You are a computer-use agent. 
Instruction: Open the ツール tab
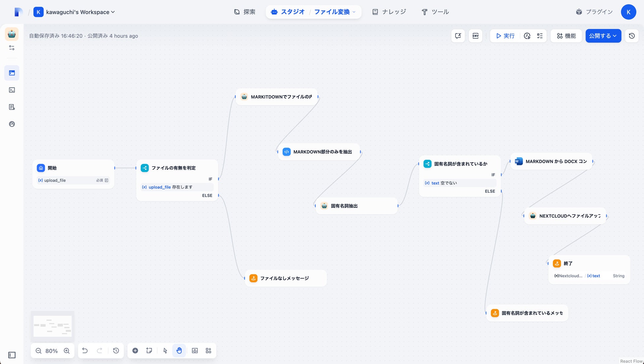click(435, 12)
